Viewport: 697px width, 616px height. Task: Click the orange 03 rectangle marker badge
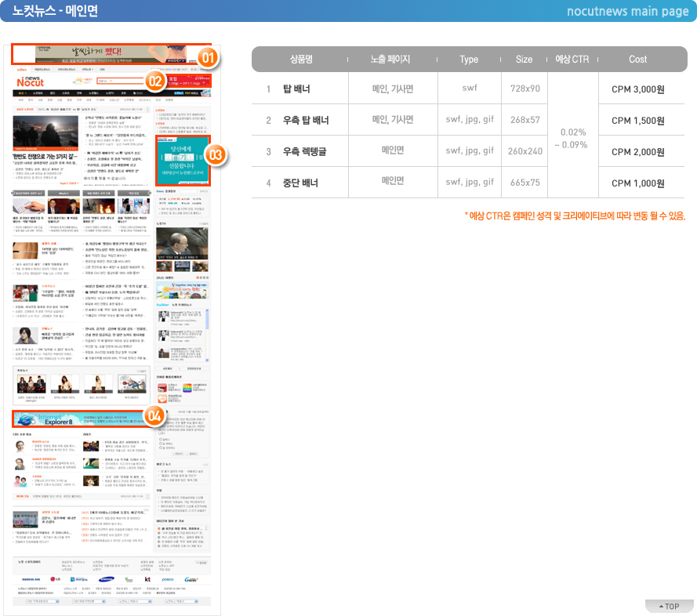216,154
